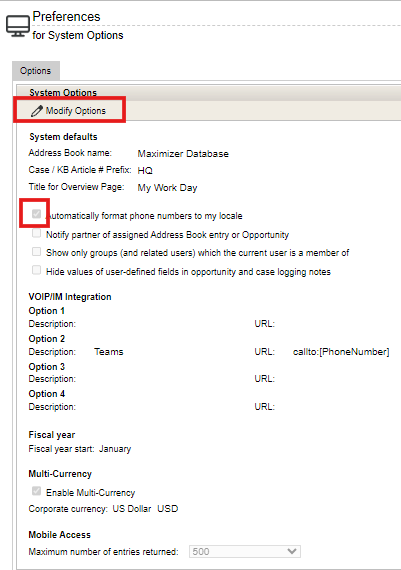This screenshot has width=401, height=570.
Task: Click the HQ case prefix value
Action: pos(145,170)
